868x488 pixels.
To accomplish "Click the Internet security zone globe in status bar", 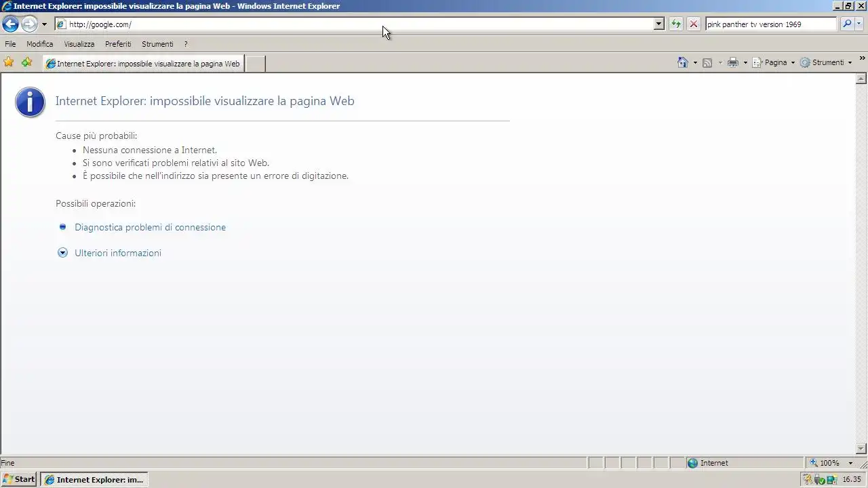I will point(692,463).
